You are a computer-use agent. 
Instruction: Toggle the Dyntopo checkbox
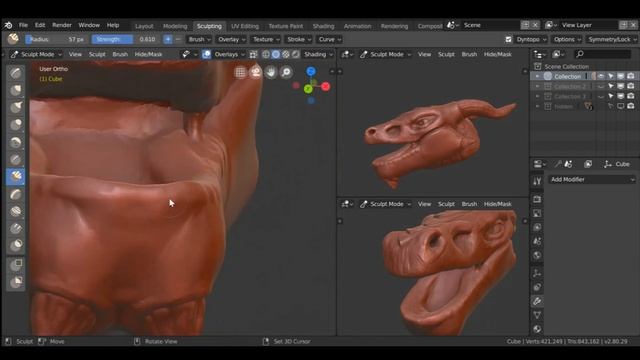[x=508, y=40]
